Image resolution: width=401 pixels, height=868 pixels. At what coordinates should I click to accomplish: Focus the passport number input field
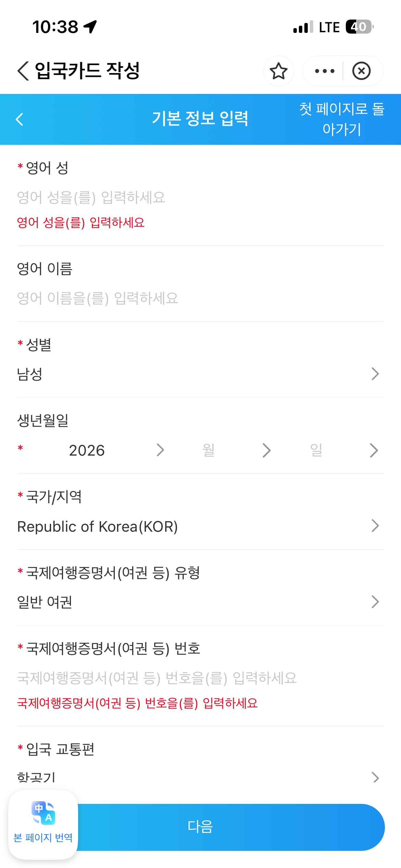pos(200,678)
